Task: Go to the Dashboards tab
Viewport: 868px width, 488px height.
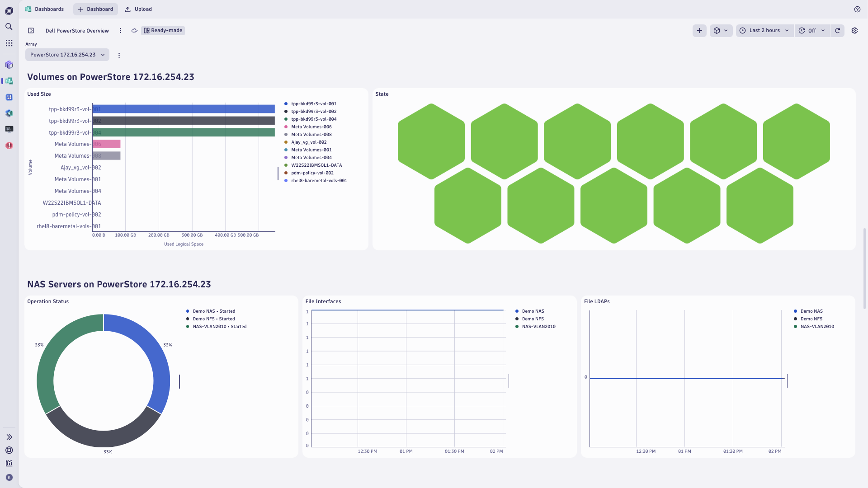Action: point(45,9)
